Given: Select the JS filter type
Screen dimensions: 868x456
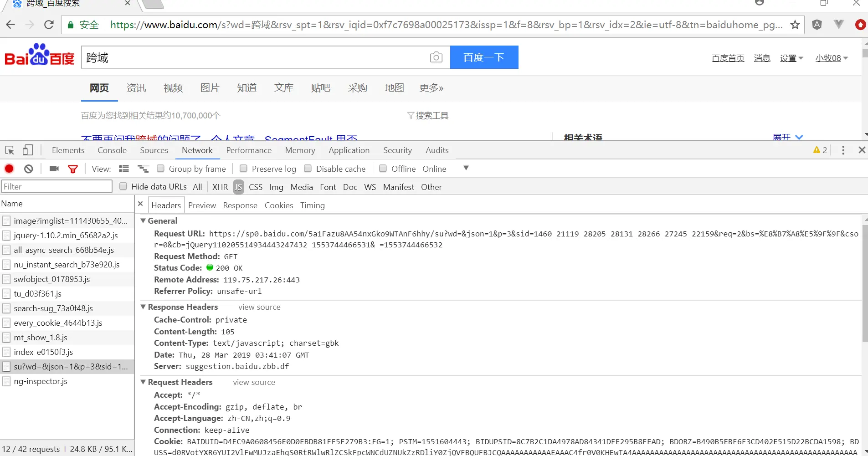Looking at the screenshot, I should [x=238, y=187].
